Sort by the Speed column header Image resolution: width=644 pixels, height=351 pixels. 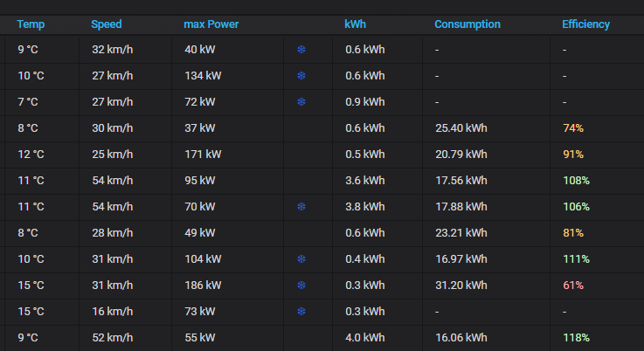[x=107, y=24]
